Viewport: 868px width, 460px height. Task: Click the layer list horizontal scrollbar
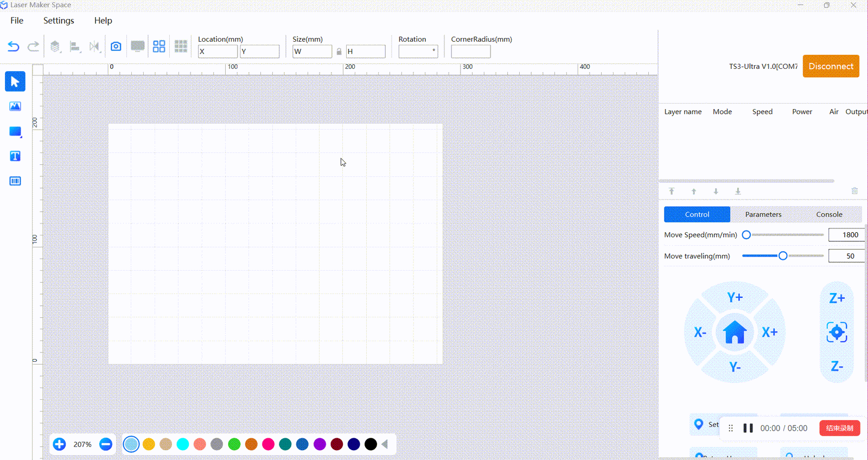point(747,181)
